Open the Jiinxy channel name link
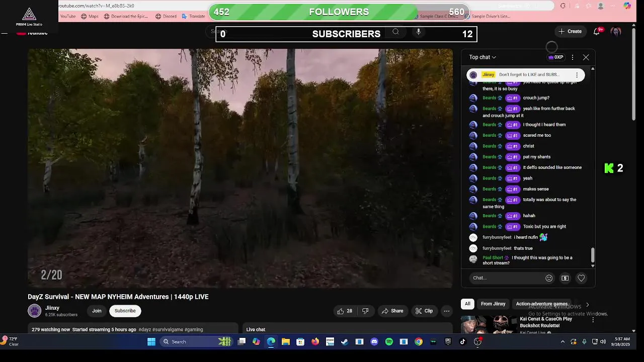Screen dimensions: 644x362 point(52,308)
